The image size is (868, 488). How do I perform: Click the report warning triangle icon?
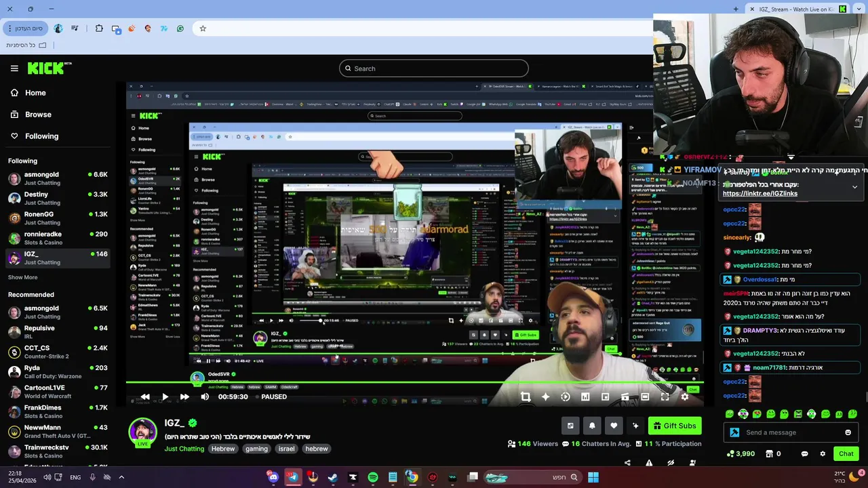[x=649, y=463]
